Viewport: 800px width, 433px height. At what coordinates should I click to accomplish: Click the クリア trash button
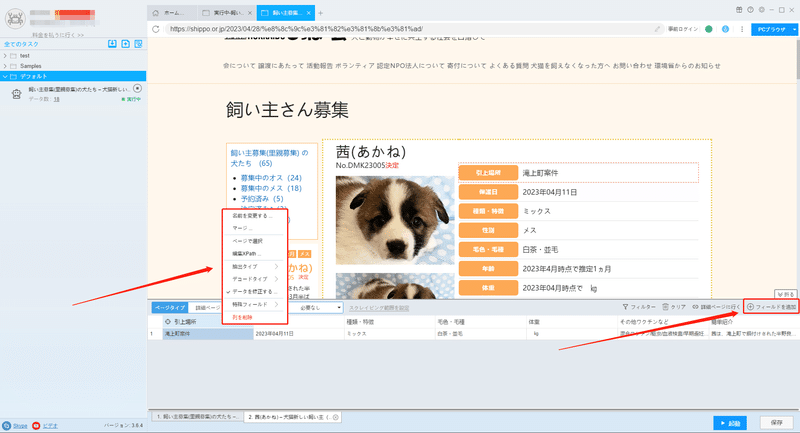674,307
